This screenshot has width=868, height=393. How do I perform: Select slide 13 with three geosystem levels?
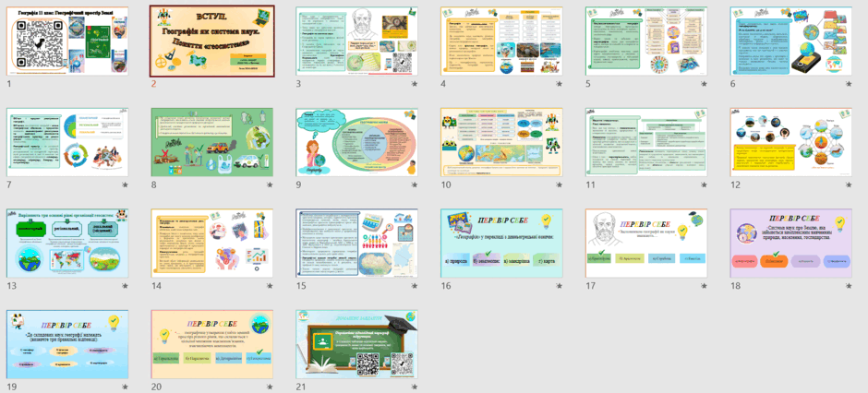[67, 244]
